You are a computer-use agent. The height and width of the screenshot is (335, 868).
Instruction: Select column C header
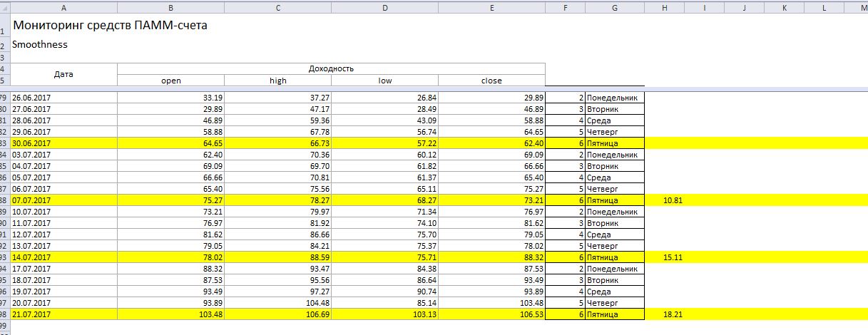(277, 6)
